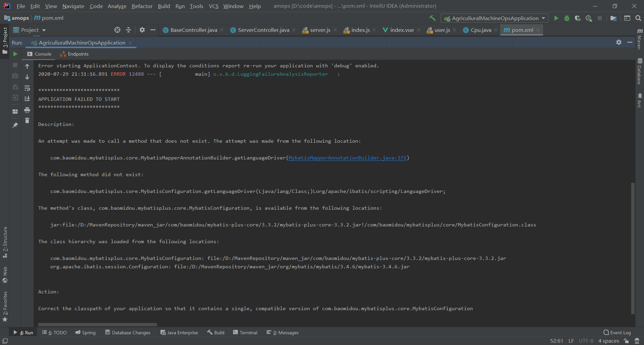
Task: Change indent via 4 spaces status widget
Action: click(x=608, y=341)
